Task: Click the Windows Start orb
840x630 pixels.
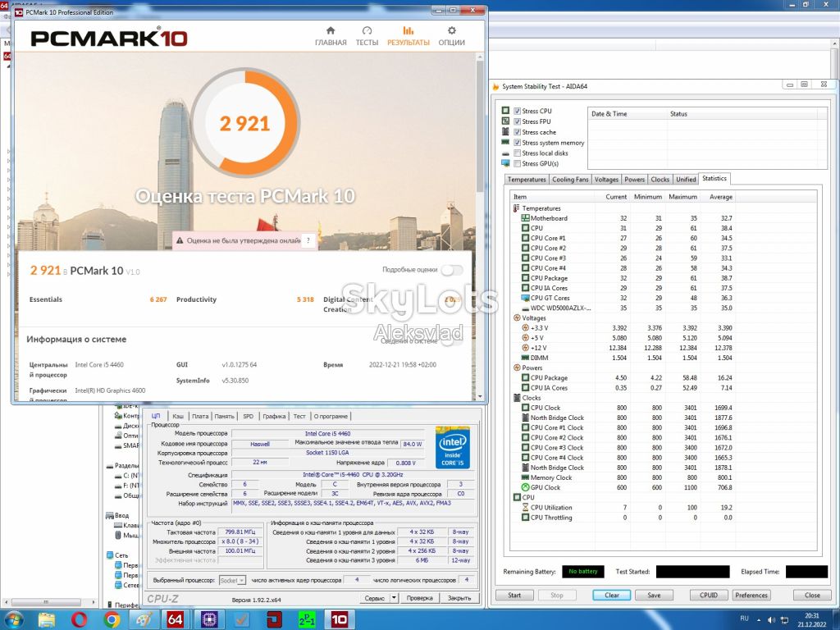Action: point(15,620)
